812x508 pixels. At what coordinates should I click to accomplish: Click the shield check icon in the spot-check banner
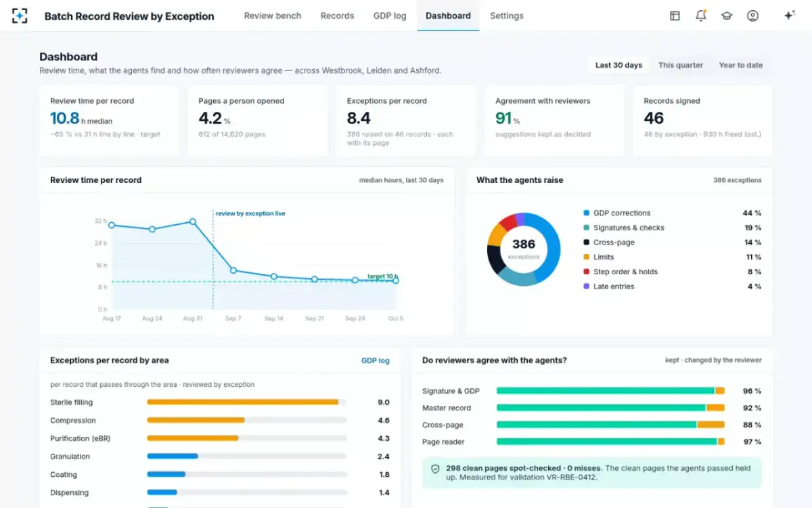435,468
